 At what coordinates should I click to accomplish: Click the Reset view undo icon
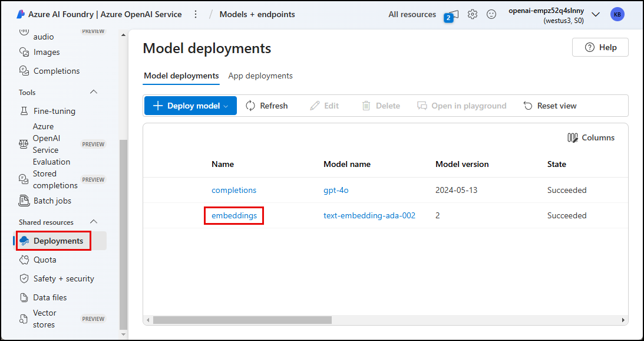tap(528, 106)
